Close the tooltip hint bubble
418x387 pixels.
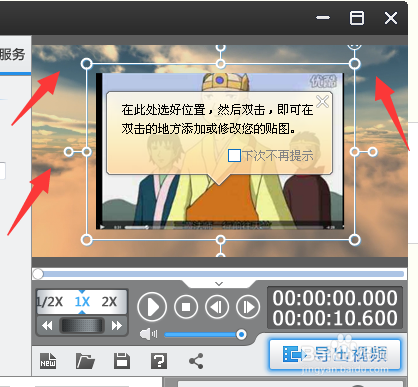click(x=322, y=101)
